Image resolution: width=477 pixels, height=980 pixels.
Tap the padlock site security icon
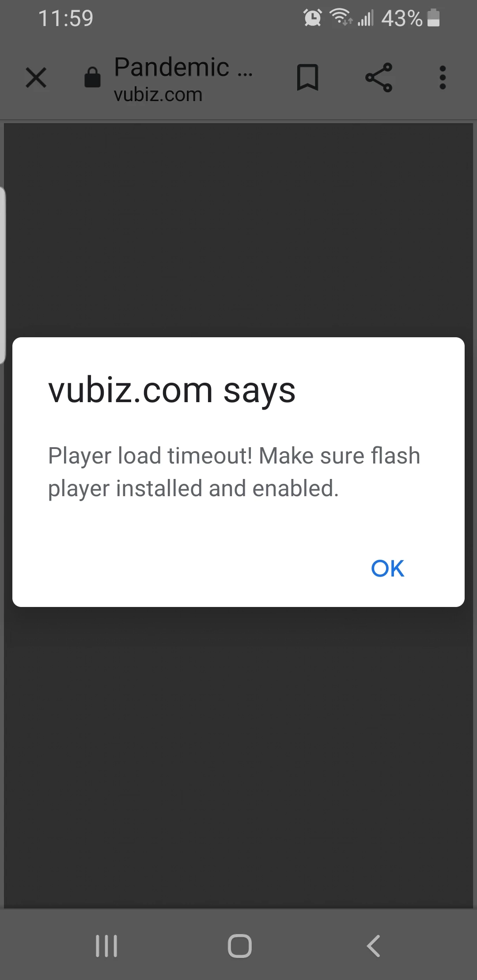(92, 77)
